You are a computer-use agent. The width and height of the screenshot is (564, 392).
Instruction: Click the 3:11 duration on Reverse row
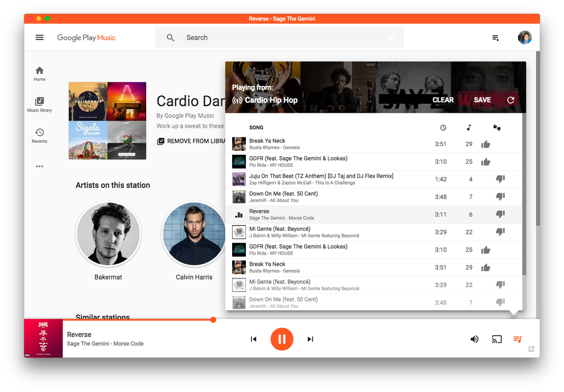441,215
